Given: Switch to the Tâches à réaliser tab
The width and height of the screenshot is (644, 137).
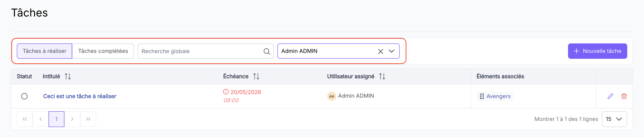Looking at the screenshot, I should [44, 51].
